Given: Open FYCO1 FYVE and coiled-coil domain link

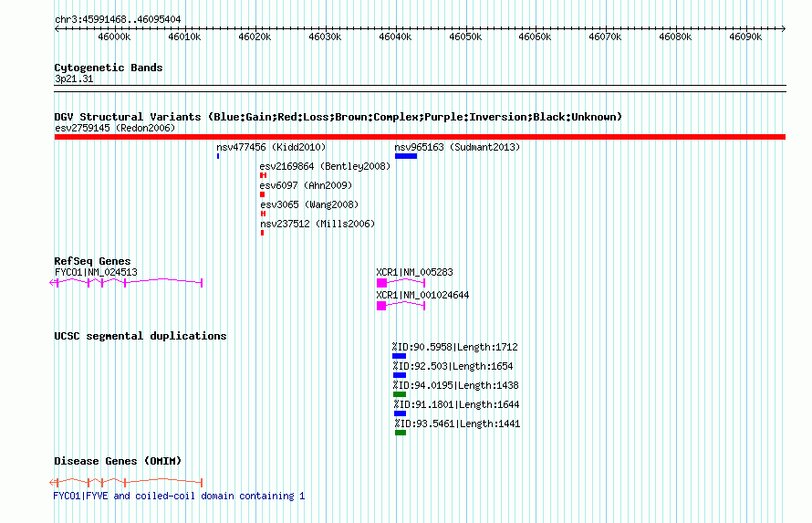Looking at the screenshot, I should point(179,496).
